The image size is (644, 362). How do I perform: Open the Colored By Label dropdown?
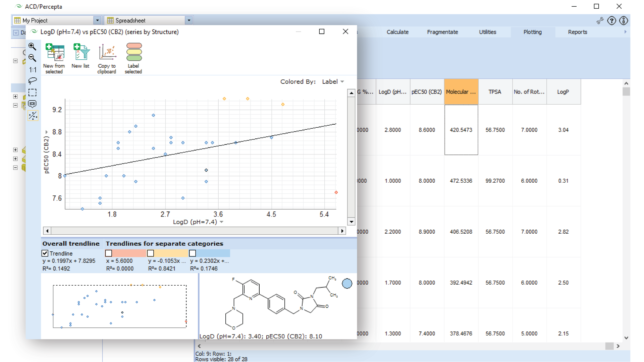pyautogui.click(x=333, y=81)
